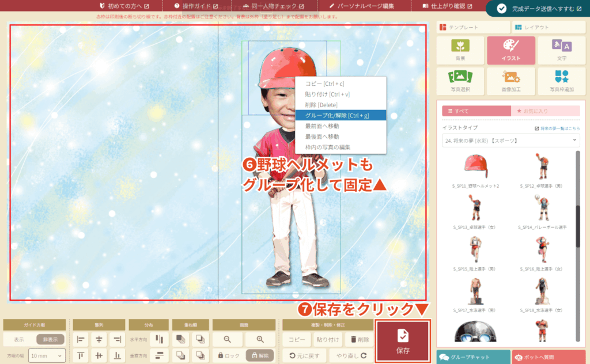The height and width of the screenshot is (364, 590).
Task: Switch guide lines to 表示 (show)
Action: click(18, 339)
